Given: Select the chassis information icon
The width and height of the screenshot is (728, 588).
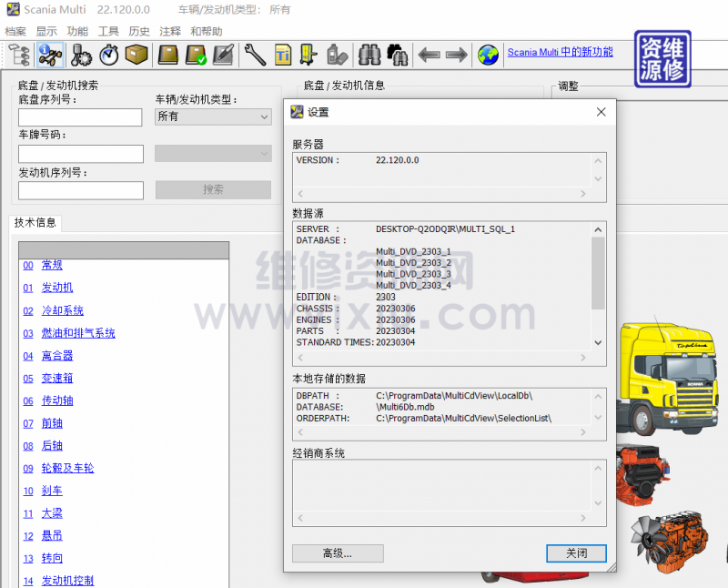Looking at the screenshot, I should point(50,55).
